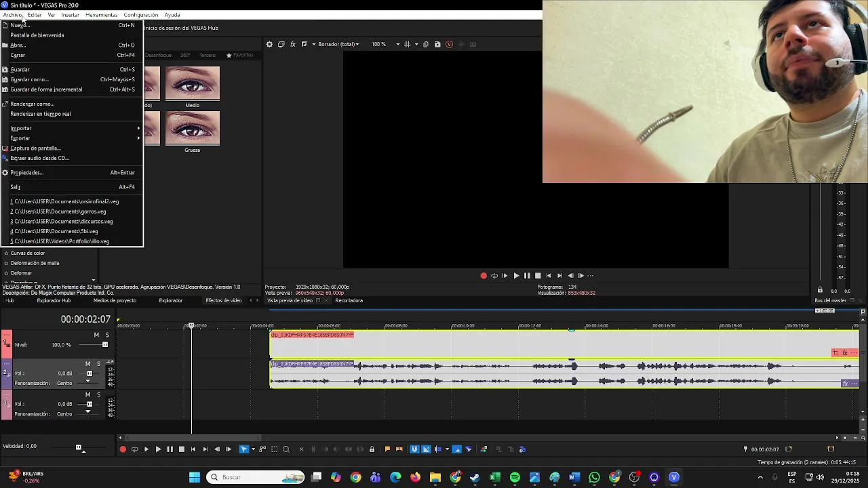This screenshot has height=488, width=868.
Task: Open edit tool dropdown arrow
Action: point(252,449)
